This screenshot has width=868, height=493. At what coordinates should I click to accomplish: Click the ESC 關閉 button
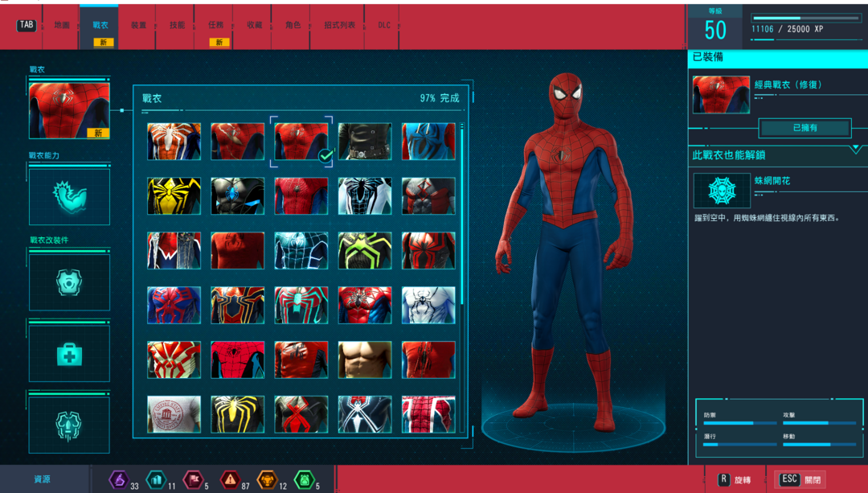[800, 479]
